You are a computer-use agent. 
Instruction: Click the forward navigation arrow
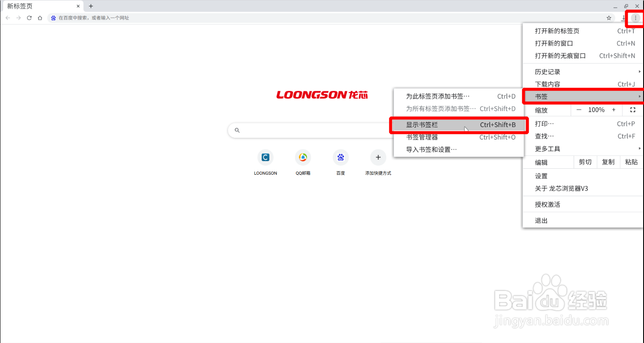[18, 18]
